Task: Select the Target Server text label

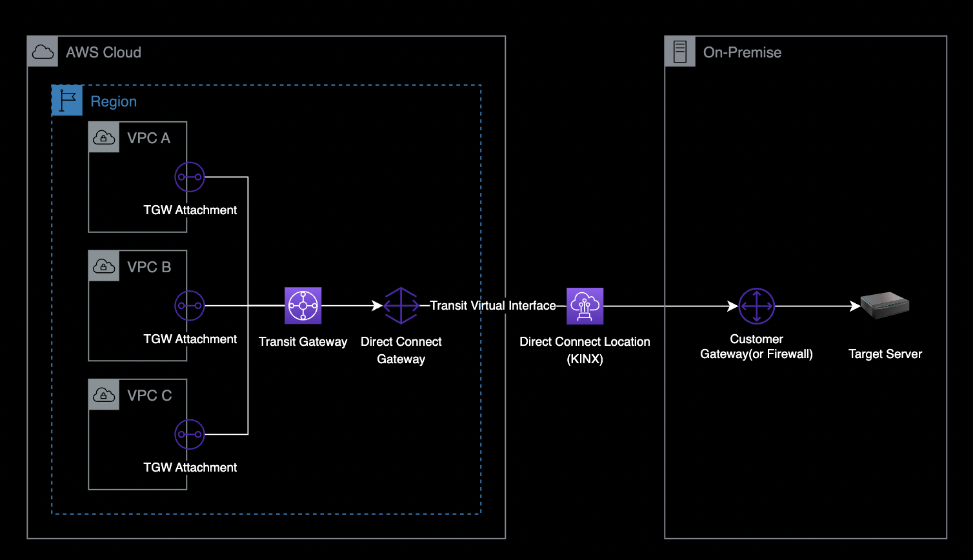Action: pos(885,354)
